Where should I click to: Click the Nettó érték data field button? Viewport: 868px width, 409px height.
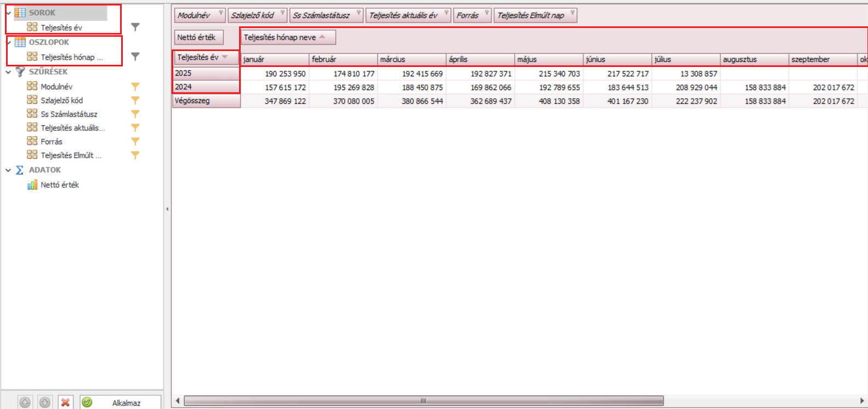(198, 37)
